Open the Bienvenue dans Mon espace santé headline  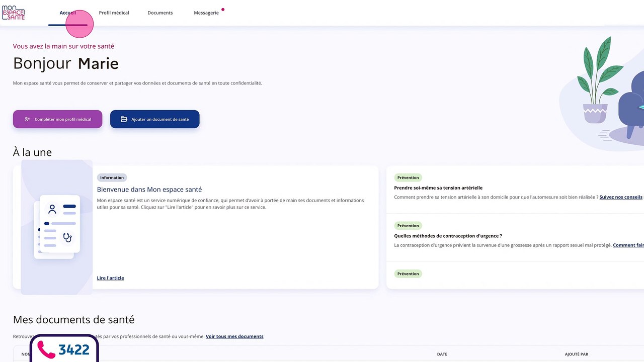(x=149, y=190)
